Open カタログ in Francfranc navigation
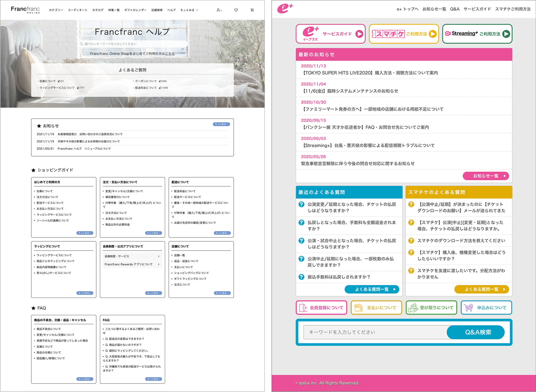The image size is (536, 392). (98, 10)
